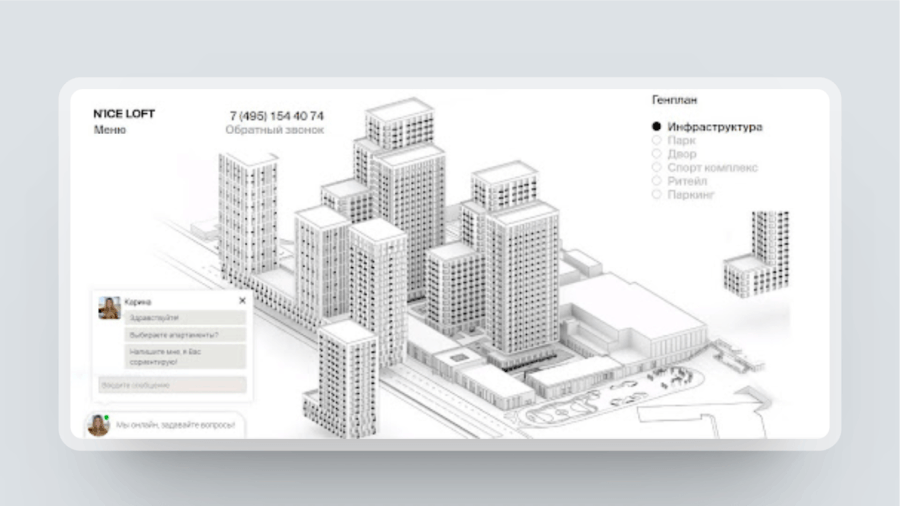
Task: Select the isolated building thumbnail at right
Action: pos(757,254)
